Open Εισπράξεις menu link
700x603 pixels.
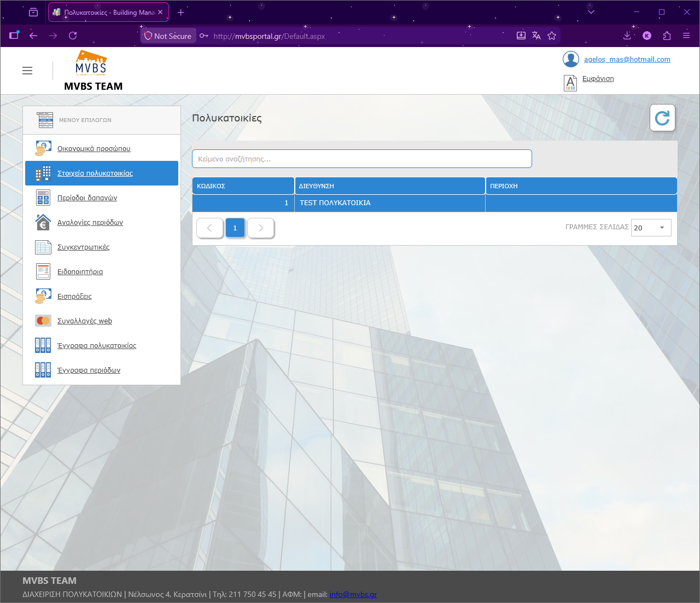tap(74, 297)
